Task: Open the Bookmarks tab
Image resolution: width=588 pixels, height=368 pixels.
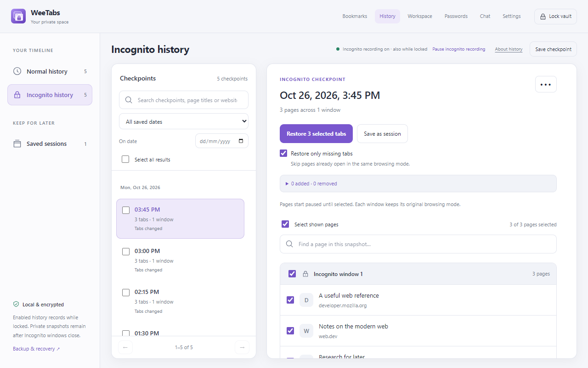Action: coord(355,16)
